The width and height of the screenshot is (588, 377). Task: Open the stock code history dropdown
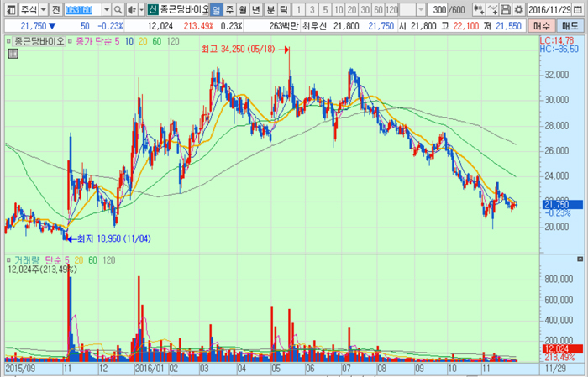click(x=106, y=9)
